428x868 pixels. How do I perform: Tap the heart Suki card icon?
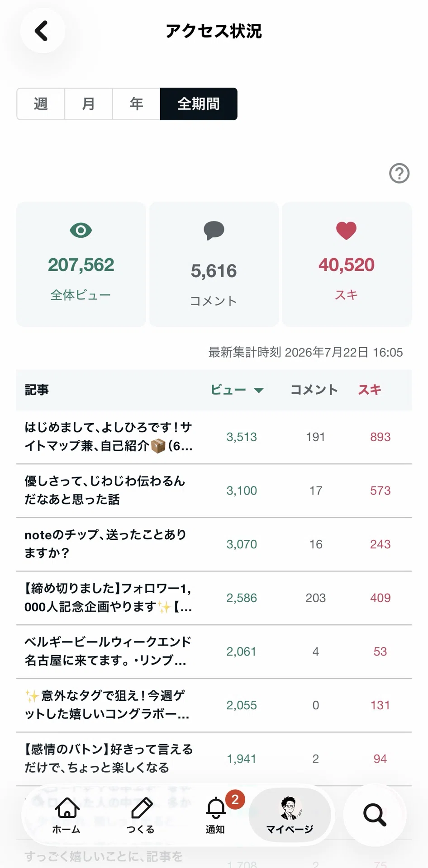click(x=346, y=231)
